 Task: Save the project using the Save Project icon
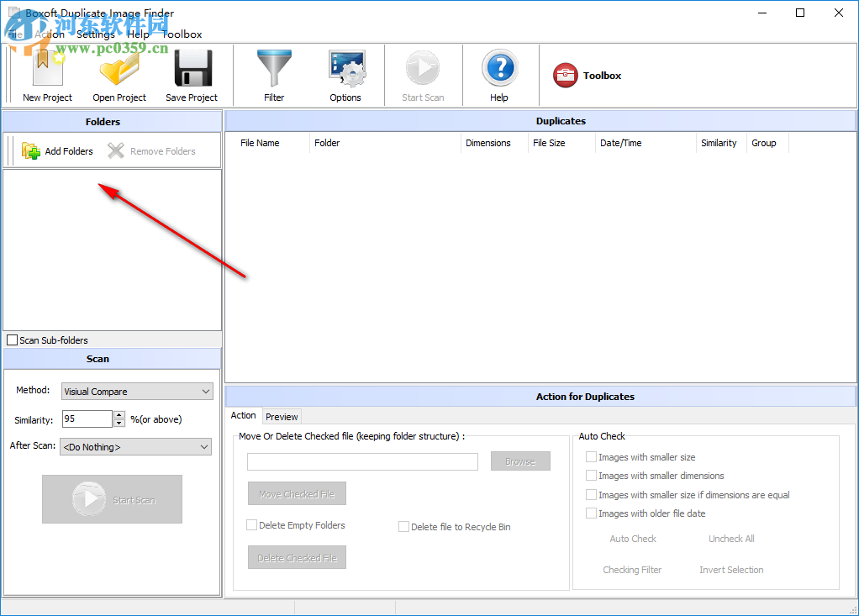[x=191, y=74]
